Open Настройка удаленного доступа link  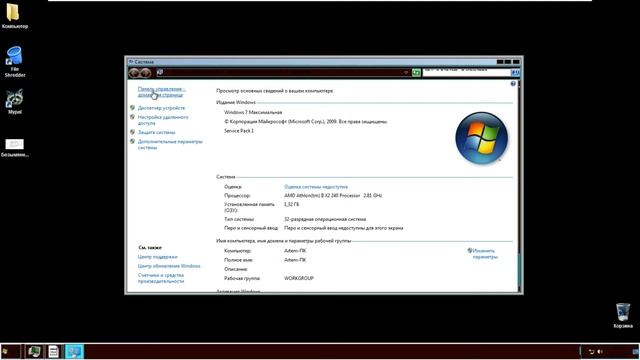pos(163,120)
